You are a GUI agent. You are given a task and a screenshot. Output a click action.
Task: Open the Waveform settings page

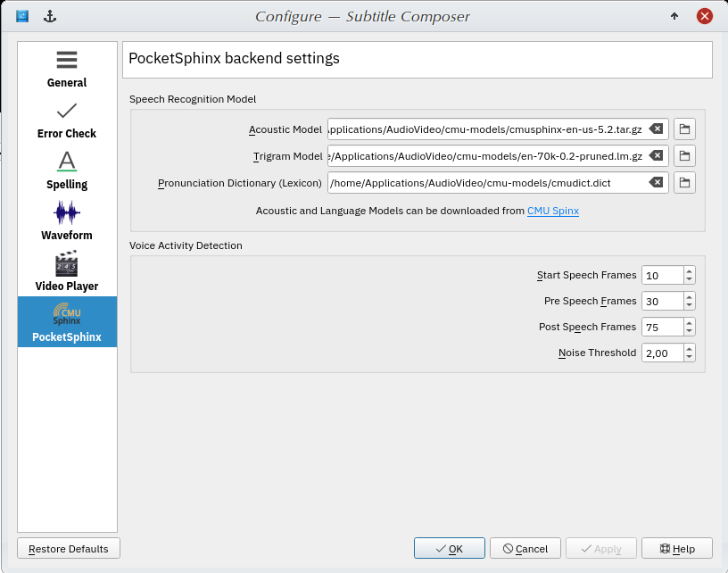coord(67,221)
